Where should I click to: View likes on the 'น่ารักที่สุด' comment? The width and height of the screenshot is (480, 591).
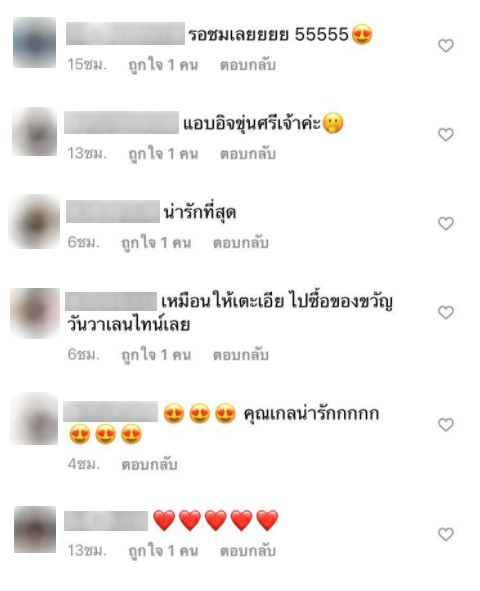click(x=156, y=243)
